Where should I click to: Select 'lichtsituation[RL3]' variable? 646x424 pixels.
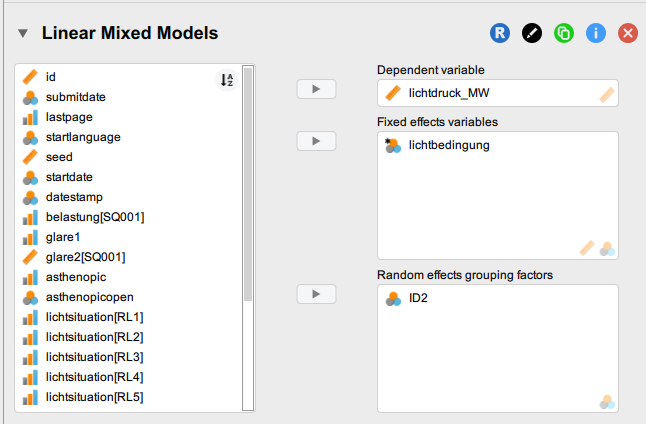point(94,357)
